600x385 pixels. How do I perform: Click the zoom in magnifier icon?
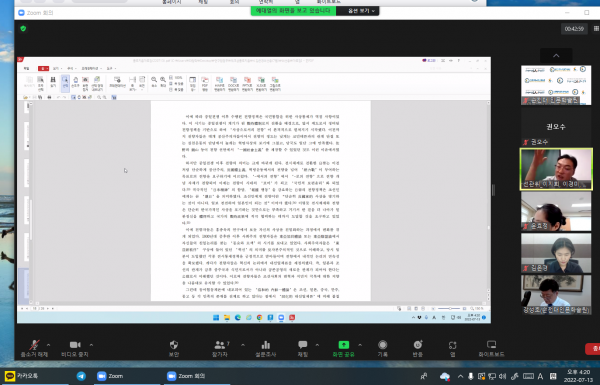click(x=163, y=82)
